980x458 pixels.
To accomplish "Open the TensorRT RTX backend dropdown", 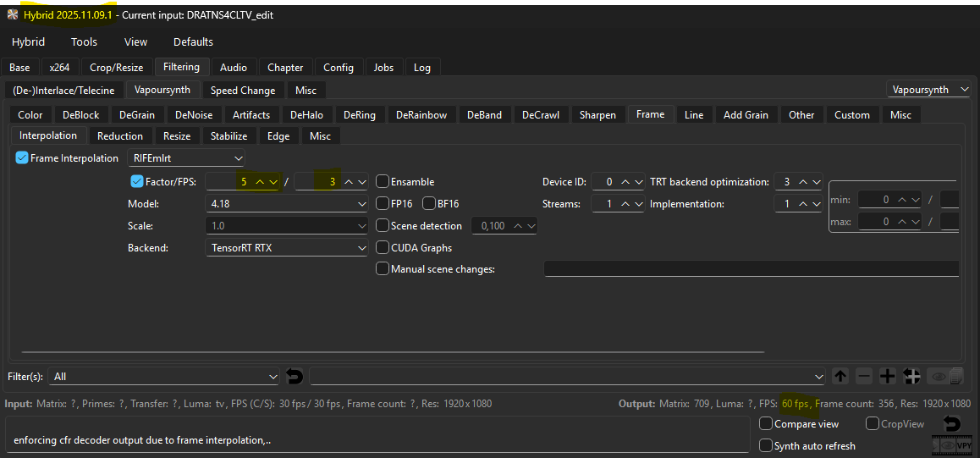I will click(x=286, y=248).
